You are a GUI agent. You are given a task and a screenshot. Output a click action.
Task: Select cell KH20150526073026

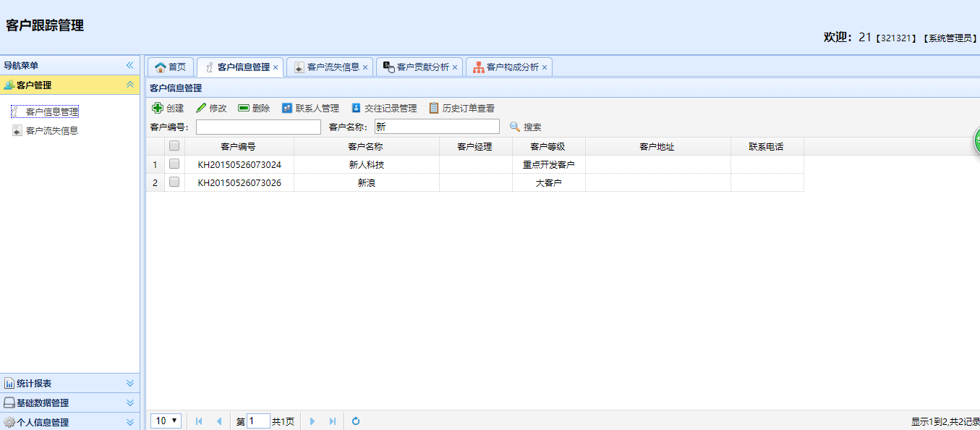[x=239, y=182]
